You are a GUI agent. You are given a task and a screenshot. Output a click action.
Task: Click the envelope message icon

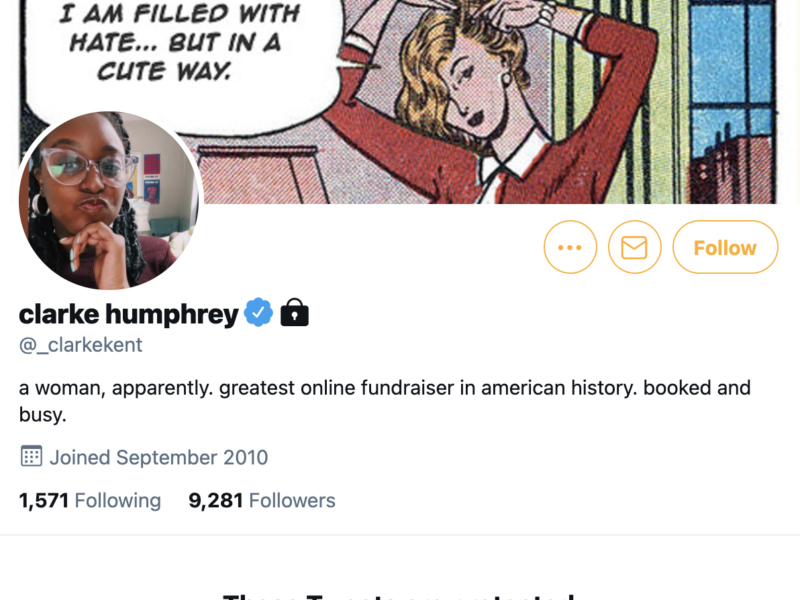pyautogui.click(x=634, y=247)
